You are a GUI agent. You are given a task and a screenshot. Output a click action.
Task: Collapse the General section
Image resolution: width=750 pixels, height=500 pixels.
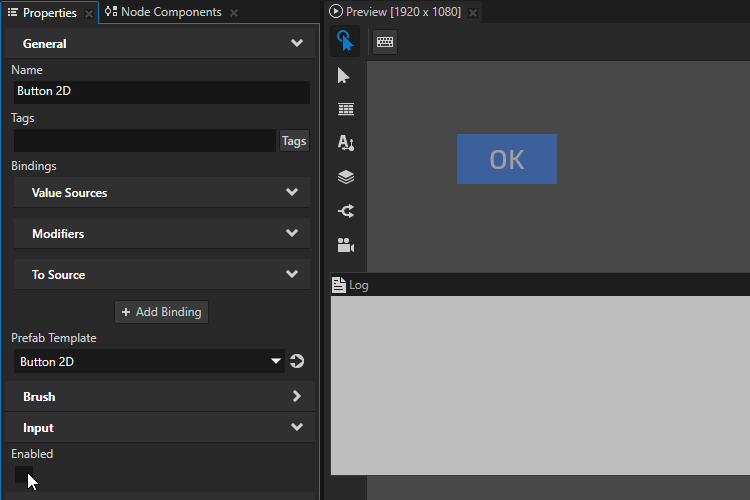(x=297, y=44)
